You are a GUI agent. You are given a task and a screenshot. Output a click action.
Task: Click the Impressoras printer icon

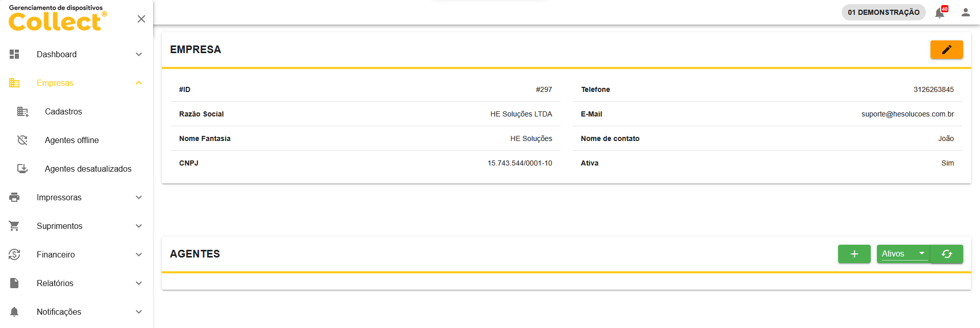(14, 197)
